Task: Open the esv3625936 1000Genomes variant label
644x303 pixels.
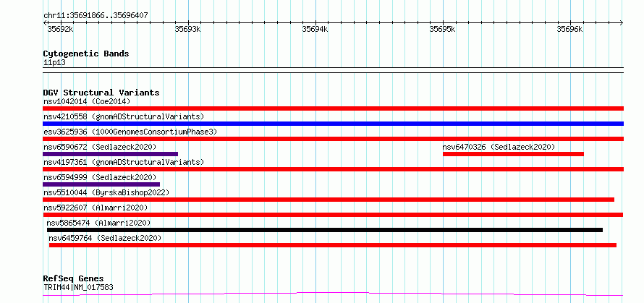Action: point(130,132)
